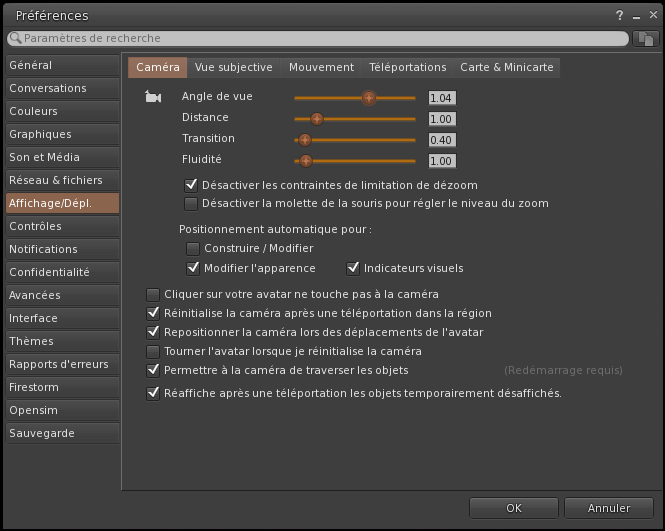Click the Distance value field
The width and height of the screenshot is (665, 531).
pos(441,119)
